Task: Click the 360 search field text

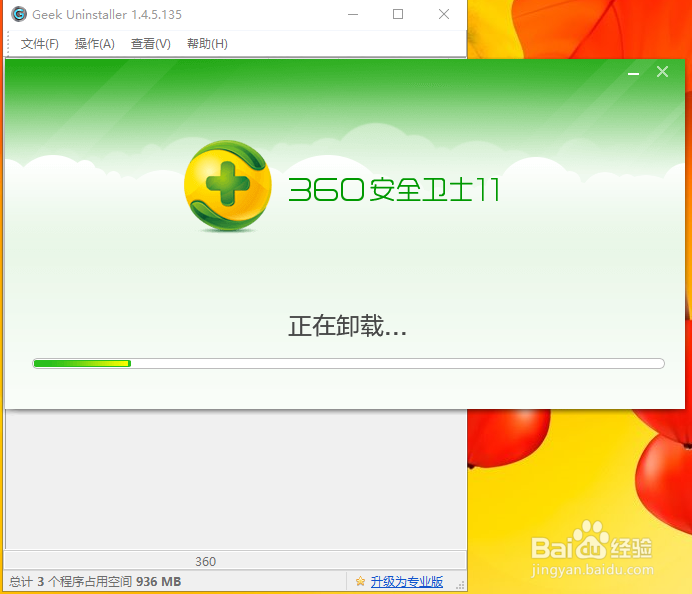Action: (x=206, y=561)
